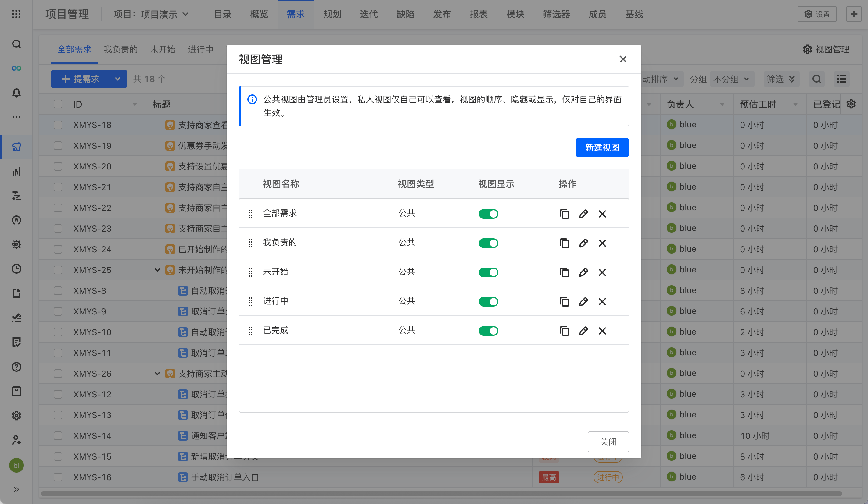Click the 关闭 button in dialog
Viewport: 868px width, 504px height.
pyautogui.click(x=608, y=442)
